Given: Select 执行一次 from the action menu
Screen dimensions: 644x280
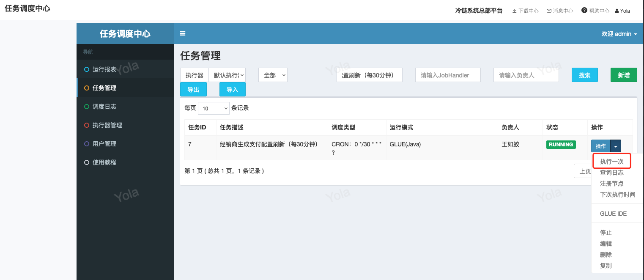Looking at the screenshot, I should pyautogui.click(x=611, y=162).
